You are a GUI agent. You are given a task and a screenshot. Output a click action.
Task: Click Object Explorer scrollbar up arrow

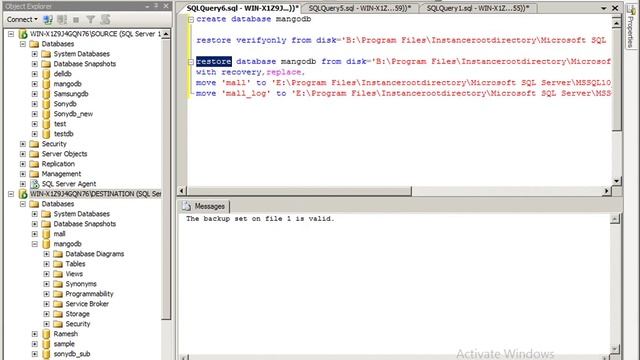click(166, 34)
